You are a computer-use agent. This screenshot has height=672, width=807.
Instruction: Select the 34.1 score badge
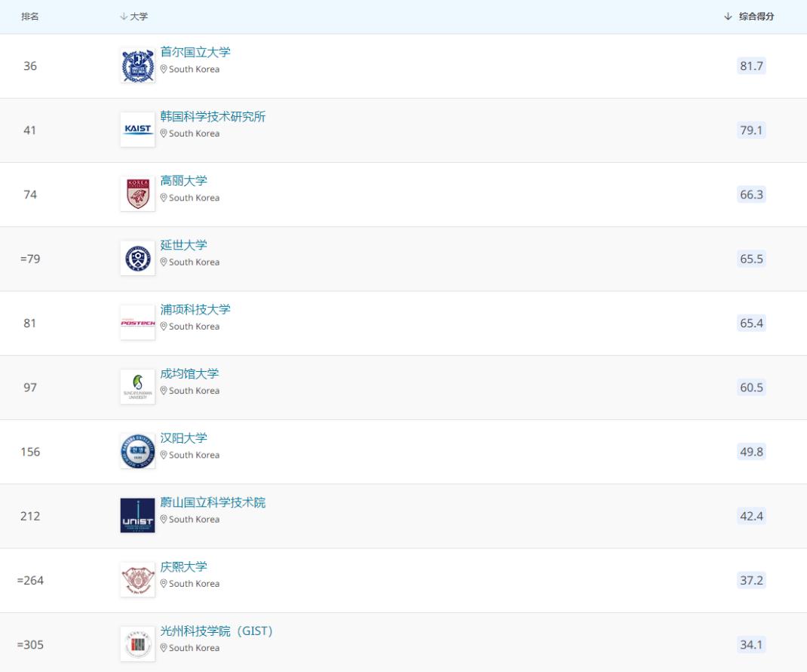pyautogui.click(x=751, y=645)
